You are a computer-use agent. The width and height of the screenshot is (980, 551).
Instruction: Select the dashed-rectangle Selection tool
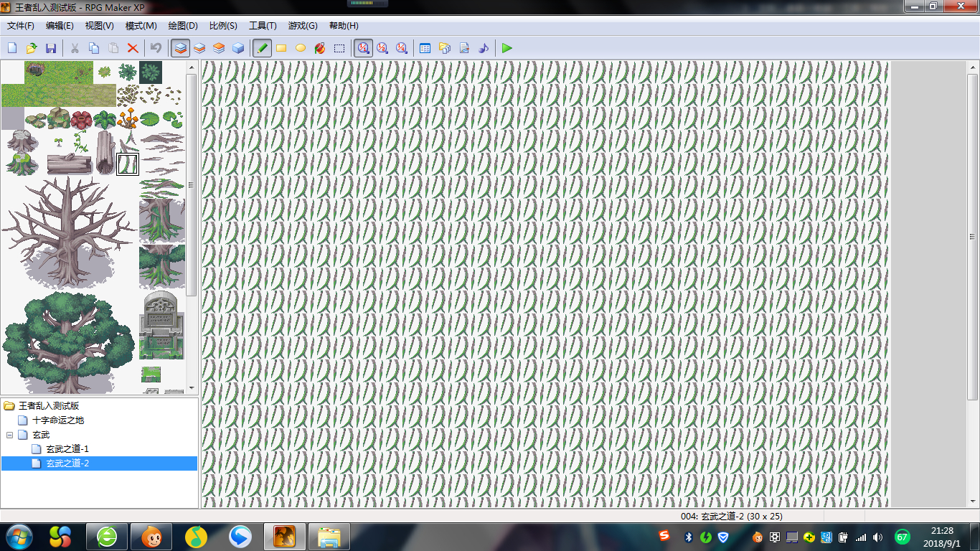339,48
